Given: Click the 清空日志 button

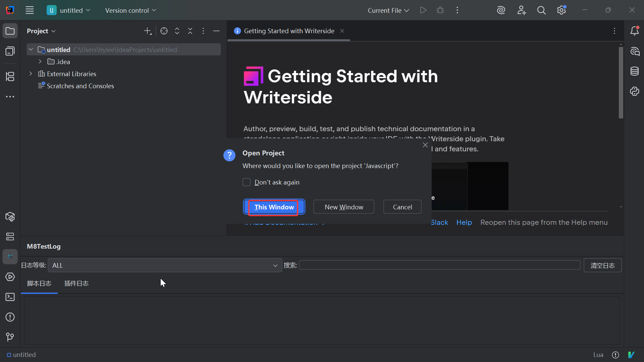Looking at the screenshot, I should pyautogui.click(x=602, y=265).
